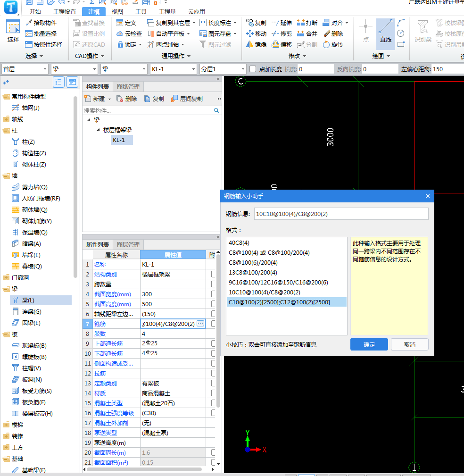Select the 批量选择 batch select tool
The image size is (464, 476).
coord(41,33)
